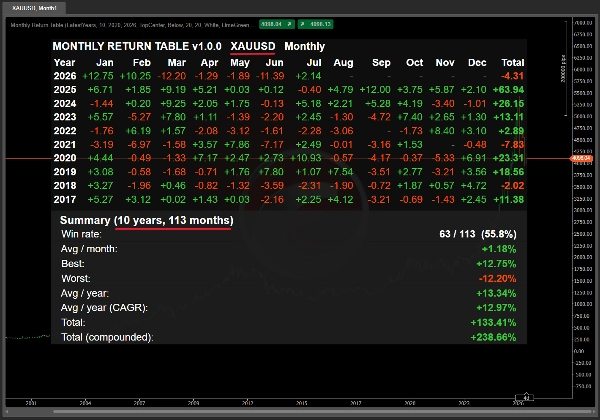Image resolution: width=600 pixels, height=420 pixels.
Task: Click the green buy button at 4088.13
Action: click(316, 24)
